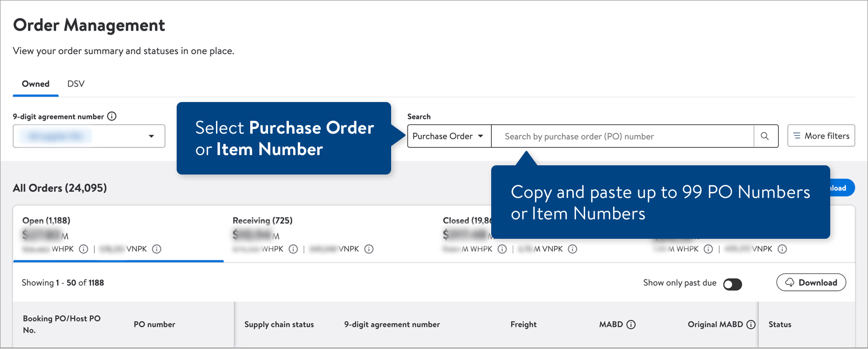Click the WHPK info icon under Open orders
The width and height of the screenshot is (868, 349).
83,249
